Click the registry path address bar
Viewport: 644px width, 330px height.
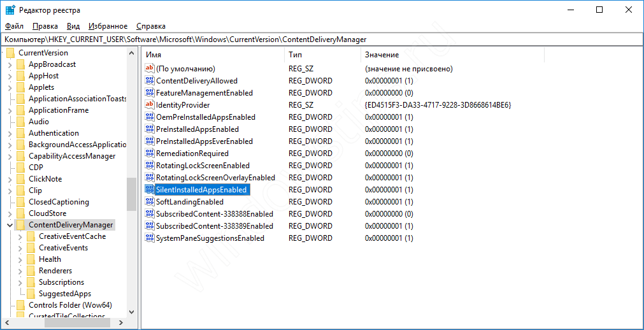tap(322, 39)
